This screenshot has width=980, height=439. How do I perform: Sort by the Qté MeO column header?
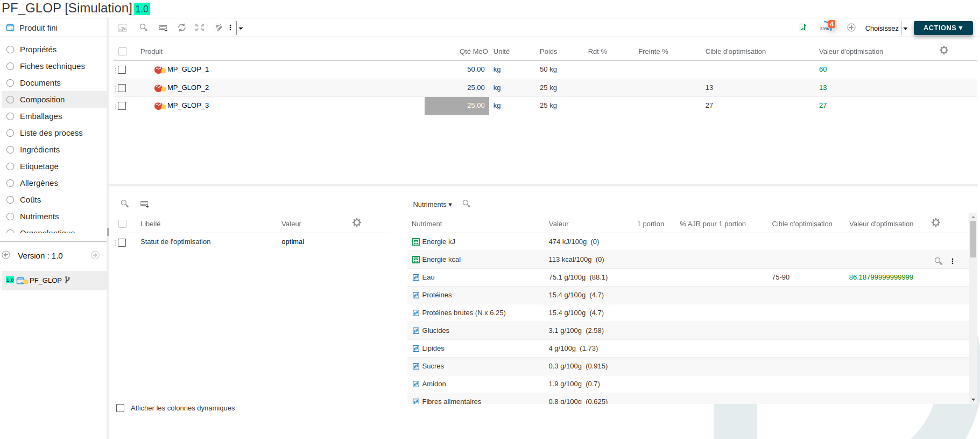(474, 51)
